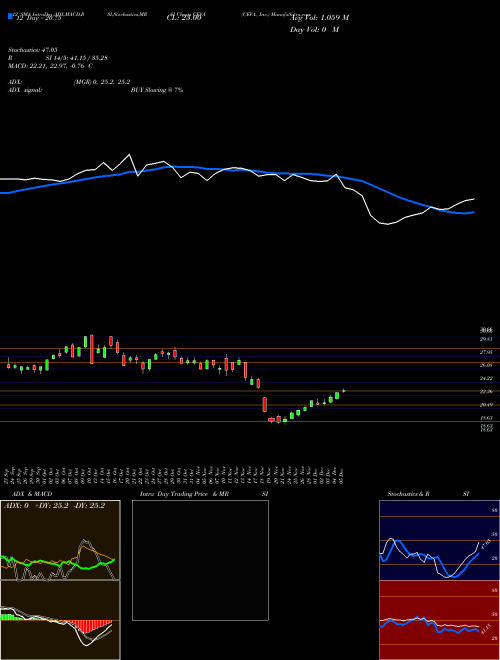Screen dimensions: 500x660
Task: Click the blue-background stochastics chart panel
Action: click(x=439, y=540)
